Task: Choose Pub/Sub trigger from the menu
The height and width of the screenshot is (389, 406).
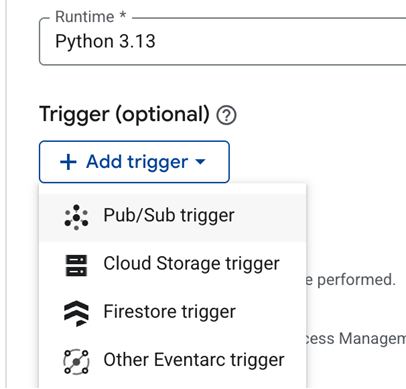Action: 172,218
